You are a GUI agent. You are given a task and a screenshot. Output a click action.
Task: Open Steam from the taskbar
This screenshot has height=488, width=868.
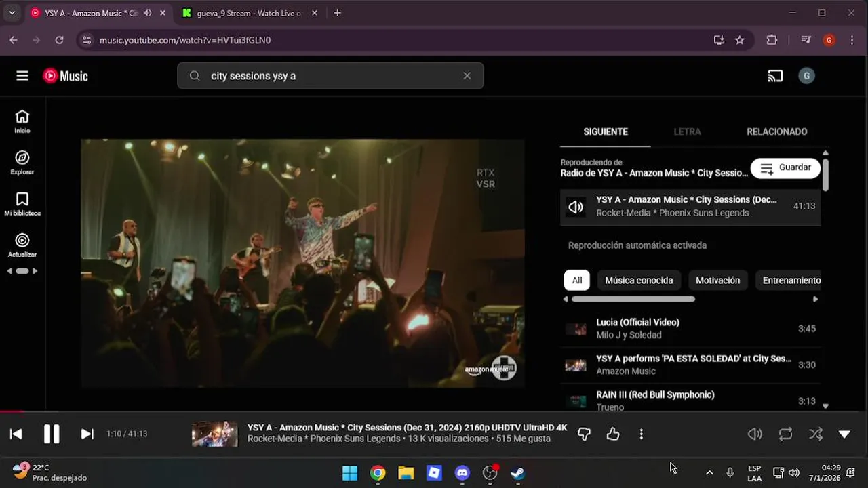point(518,473)
